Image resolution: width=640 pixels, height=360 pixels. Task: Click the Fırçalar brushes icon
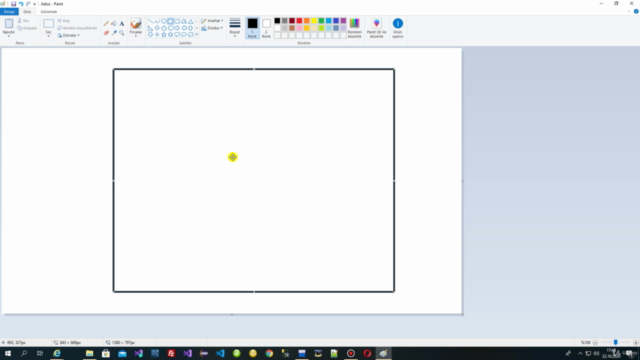[x=136, y=23]
